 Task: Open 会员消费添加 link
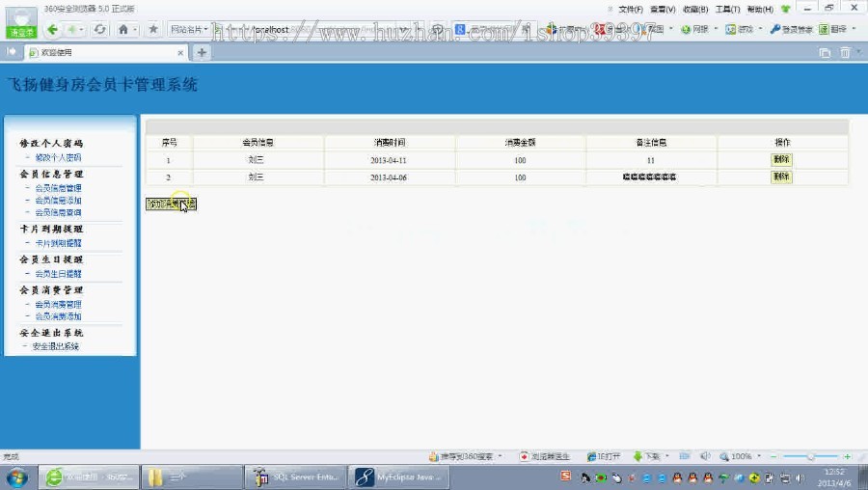(x=58, y=316)
